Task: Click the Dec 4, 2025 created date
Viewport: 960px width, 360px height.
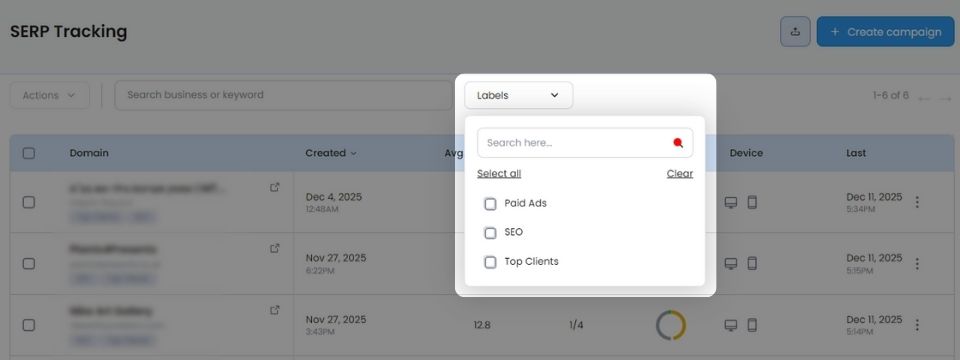Action: click(x=334, y=197)
